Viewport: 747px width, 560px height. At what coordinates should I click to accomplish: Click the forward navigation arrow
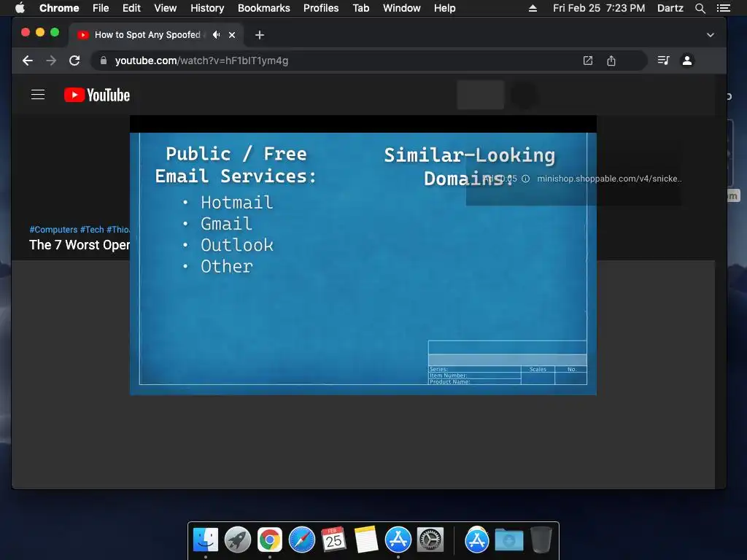click(51, 61)
